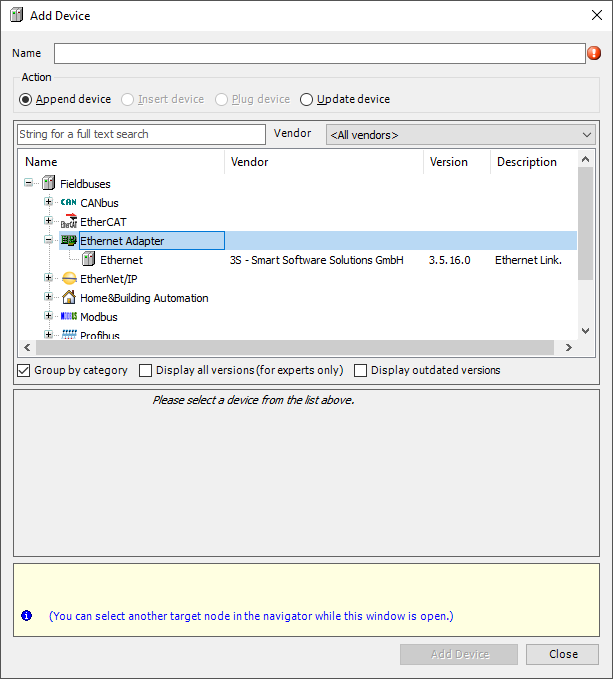Screen dimensions: 613x679
Task: Uncheck the Group by category checkbox
Action: (x=24, y=371)
